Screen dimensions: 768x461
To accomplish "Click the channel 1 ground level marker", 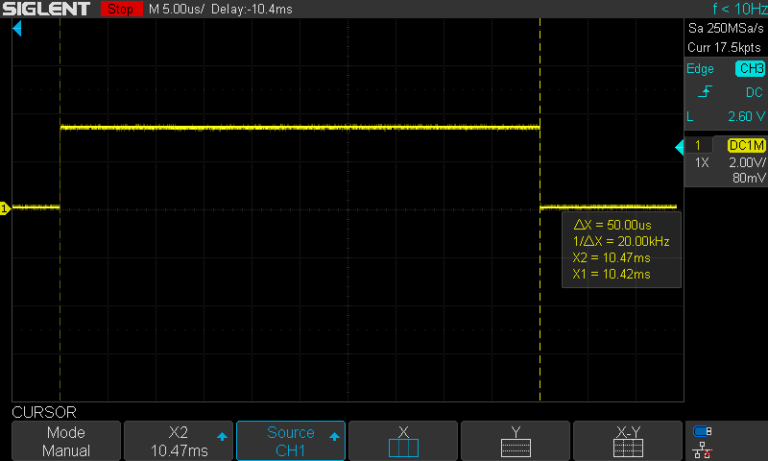I will point(4,208).
